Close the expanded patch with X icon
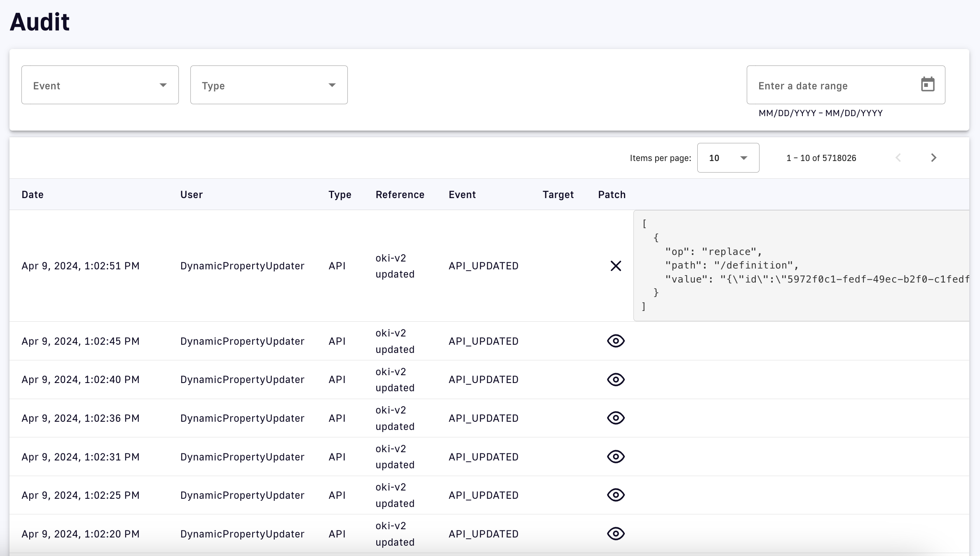The height and width of the screenshot is (556, 980). (x=616, y=266)
